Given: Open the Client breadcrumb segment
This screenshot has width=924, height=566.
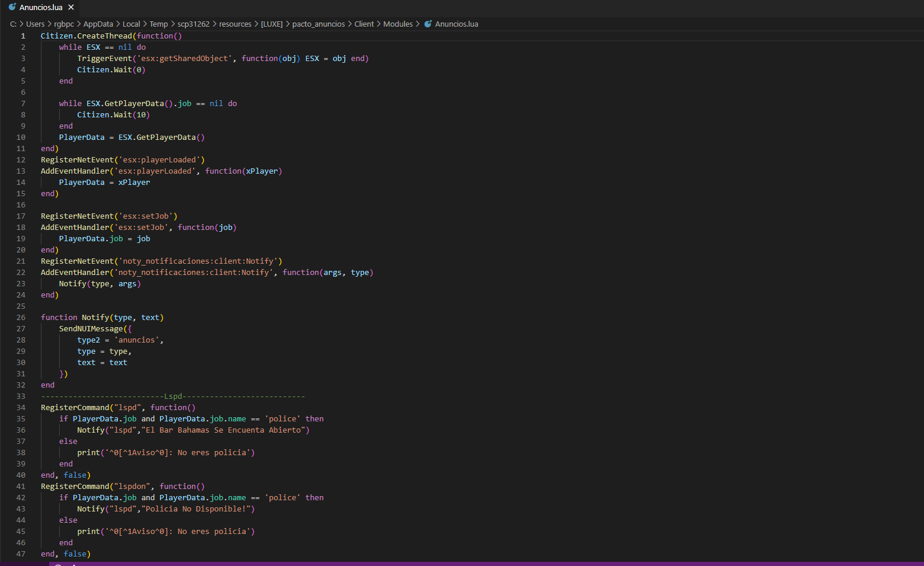Looking at the screenshot, I should (x=364, y=24).
